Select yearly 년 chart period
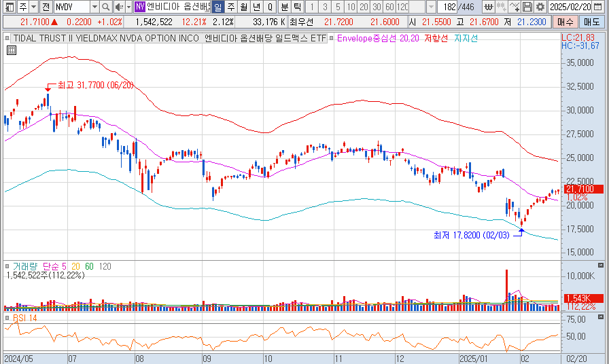Screen dimensions: 609x364 pyautogui.click(x=256, y=7)
